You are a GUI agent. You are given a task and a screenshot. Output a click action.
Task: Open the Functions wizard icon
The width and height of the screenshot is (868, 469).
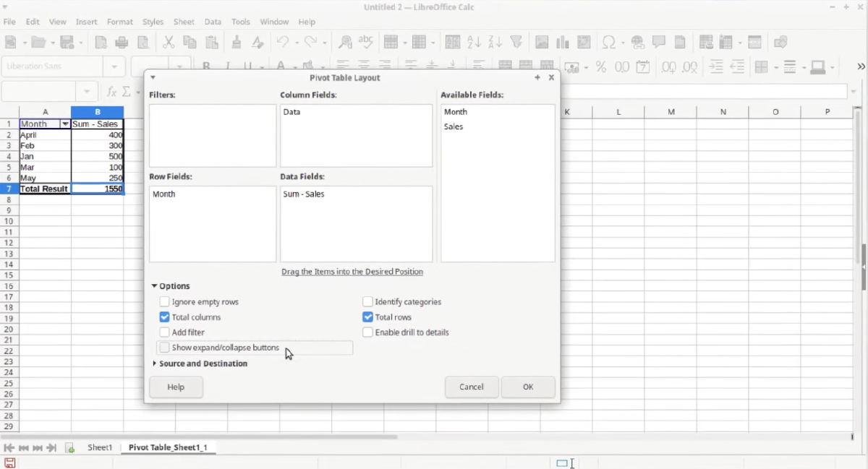pos(114,91)
